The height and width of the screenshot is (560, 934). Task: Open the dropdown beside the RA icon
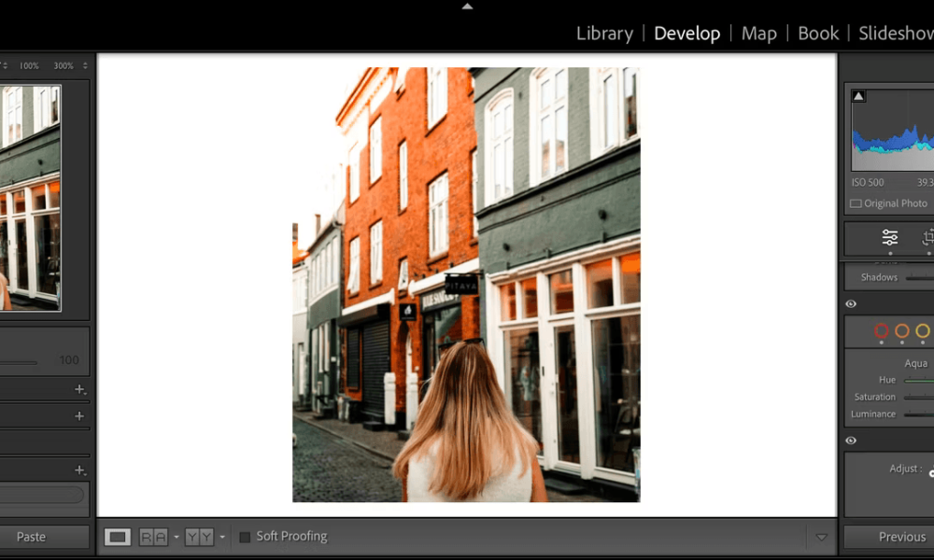(177, 538)
